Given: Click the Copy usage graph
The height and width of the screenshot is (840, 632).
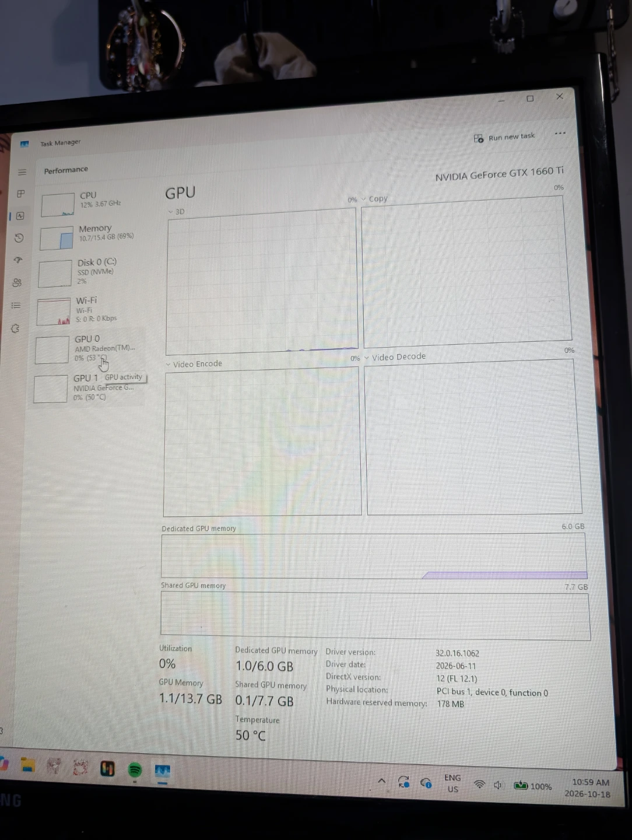Looking at the screenshot, I should click(466, 272).
